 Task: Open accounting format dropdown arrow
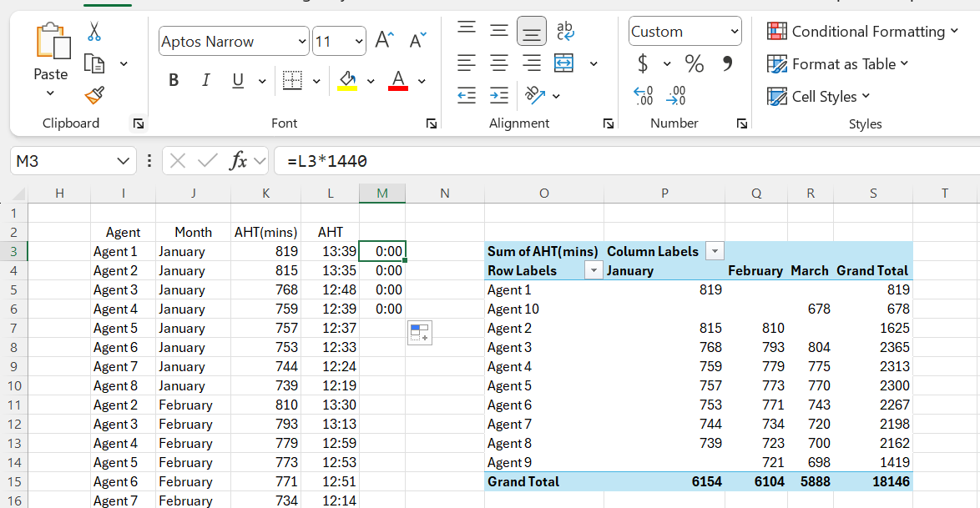pyautogui.click(x=667, y=63)
